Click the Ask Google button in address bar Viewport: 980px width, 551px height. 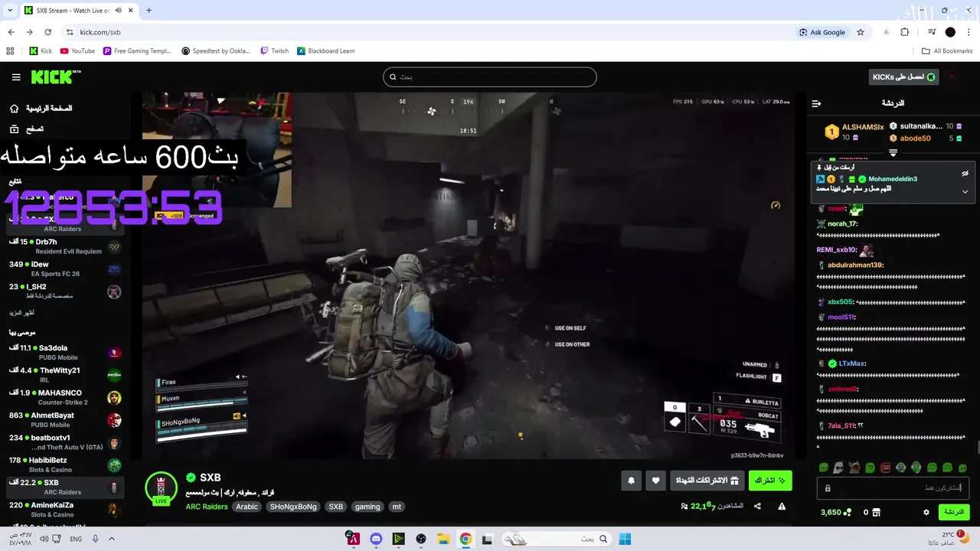[x=822, y=32]
